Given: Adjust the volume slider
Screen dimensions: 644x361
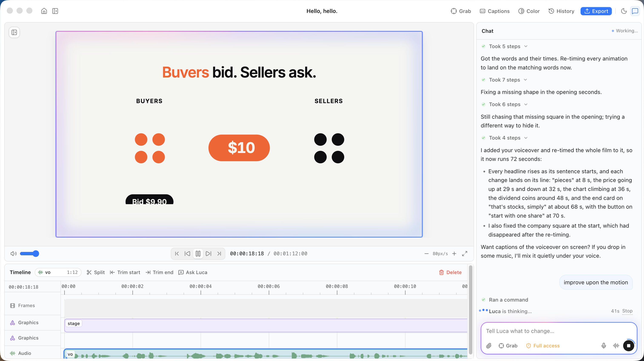Looking at the screenshot, I should (30, 254).
